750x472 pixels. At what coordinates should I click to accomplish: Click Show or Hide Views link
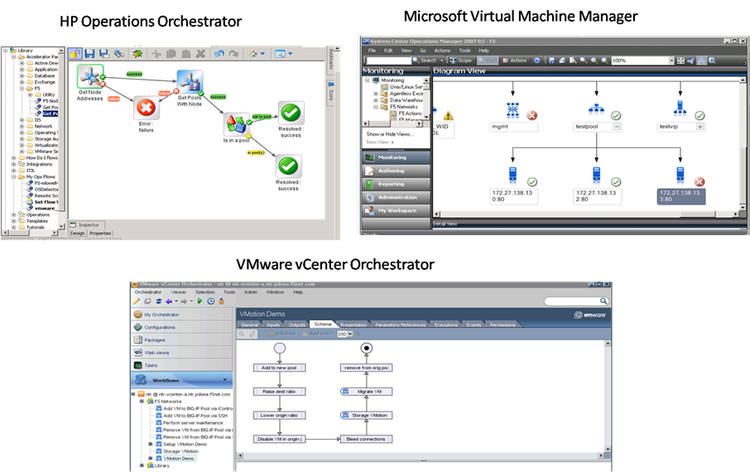(390, 134)
